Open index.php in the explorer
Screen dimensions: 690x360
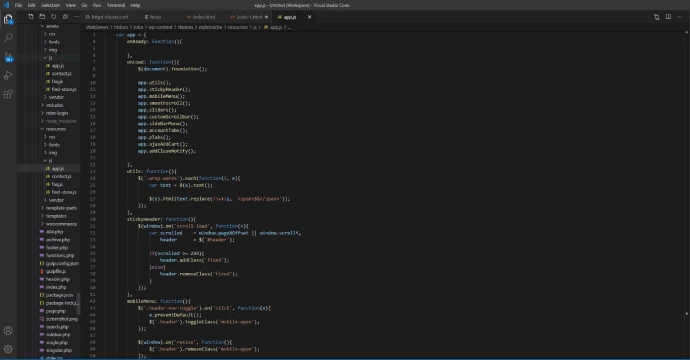pyautogui.click(x=56, y=287)
